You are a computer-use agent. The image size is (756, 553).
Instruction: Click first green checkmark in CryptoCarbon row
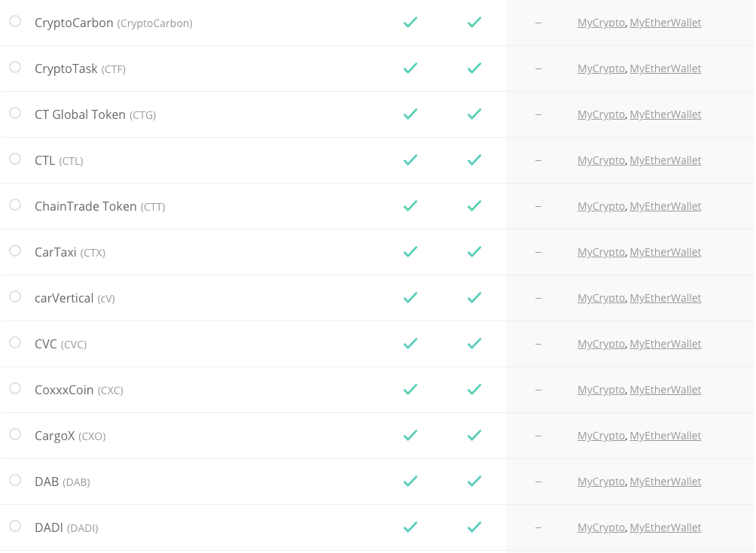410,22
